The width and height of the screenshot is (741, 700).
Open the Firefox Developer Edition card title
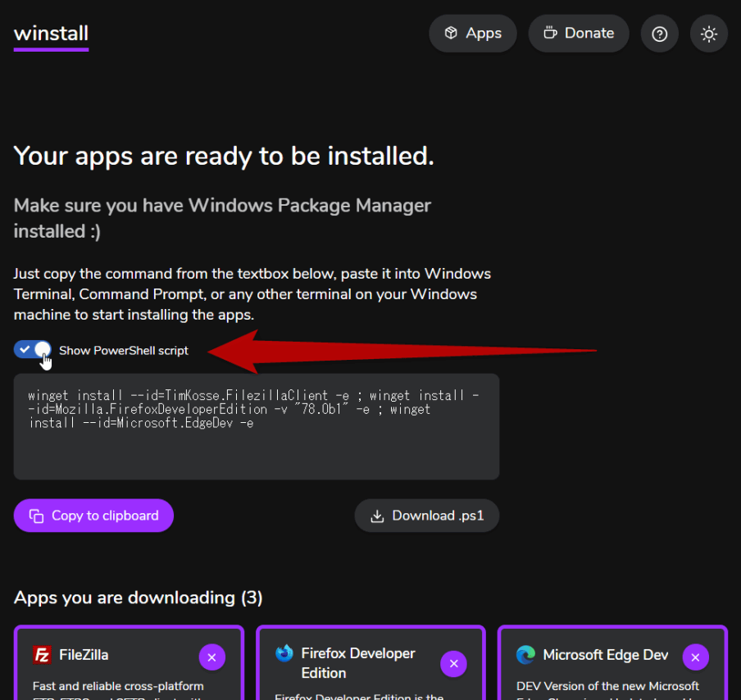tap(358, 663)
